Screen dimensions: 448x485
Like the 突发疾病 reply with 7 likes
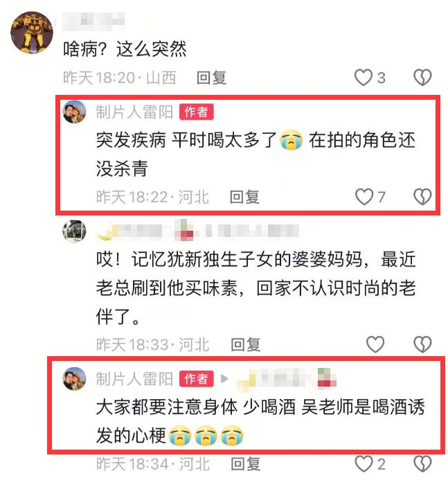coord(364,197)
